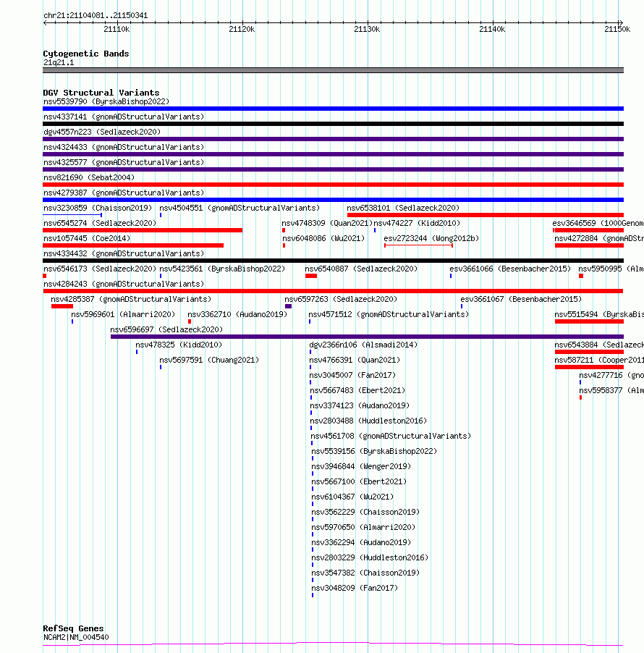644x653 pixels.
Task: Open nsv6596697 (Sedlazeck2020) variant
Action: [x=166, y=330]
